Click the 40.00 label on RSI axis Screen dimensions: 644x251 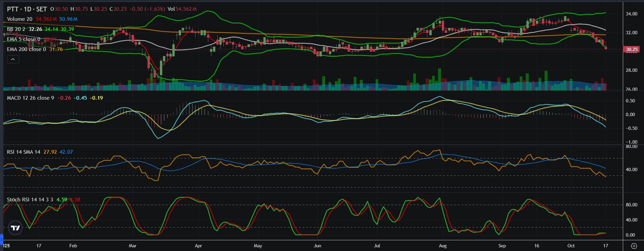pos(632,169)
